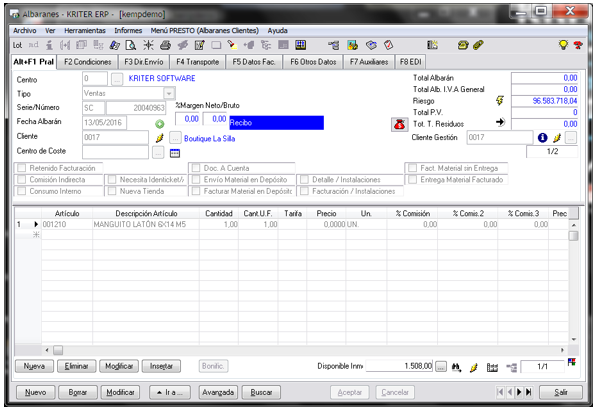Open print preview magnifier icon

coord(131,45)
